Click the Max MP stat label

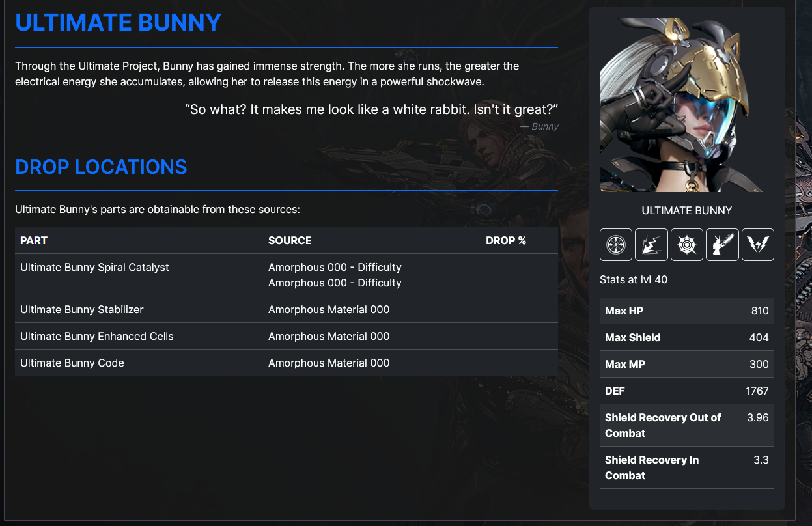[x=625, y=364]
